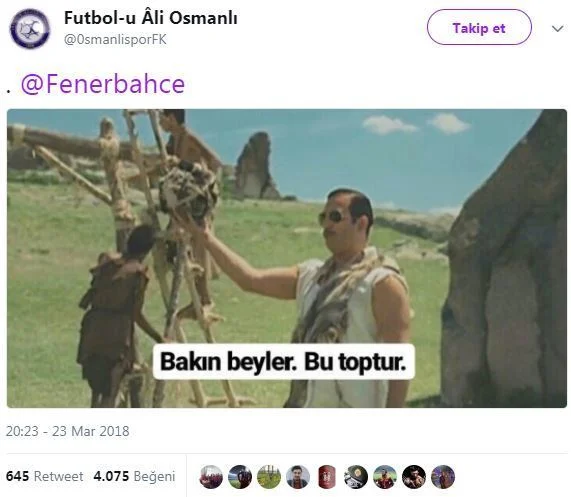This screenshot has height=497, width=571.
Task: Open the third liker's green field avatar
Action: coord(269,477)
